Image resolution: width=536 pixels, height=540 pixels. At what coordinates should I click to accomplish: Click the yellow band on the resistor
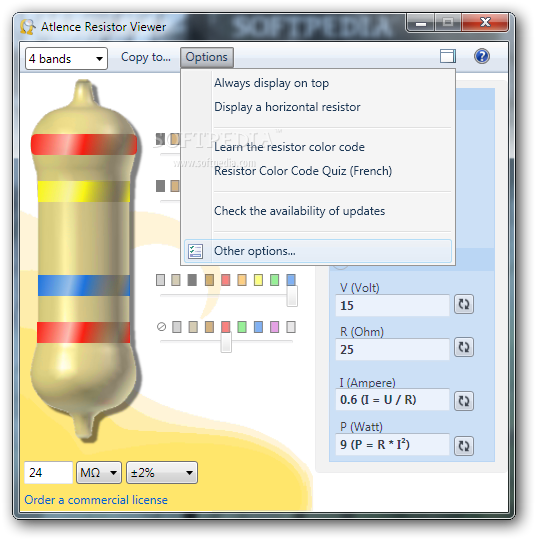(84, 191)
